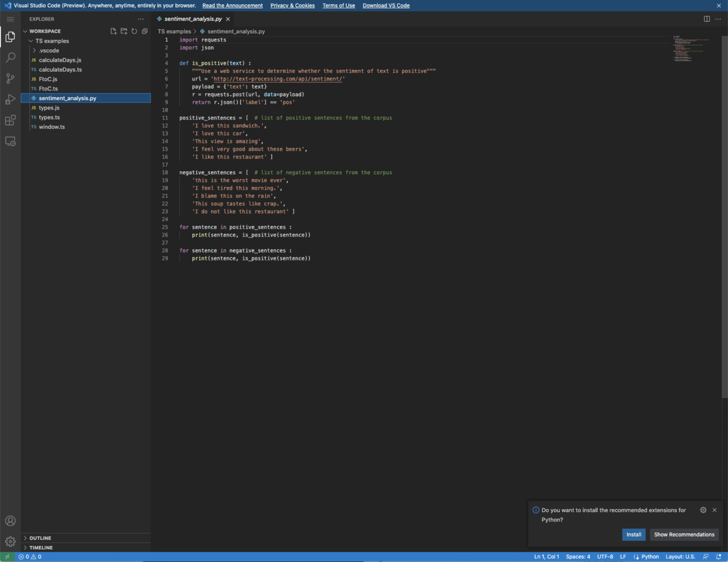Expand the Timeline section

(x=42, y=547)
